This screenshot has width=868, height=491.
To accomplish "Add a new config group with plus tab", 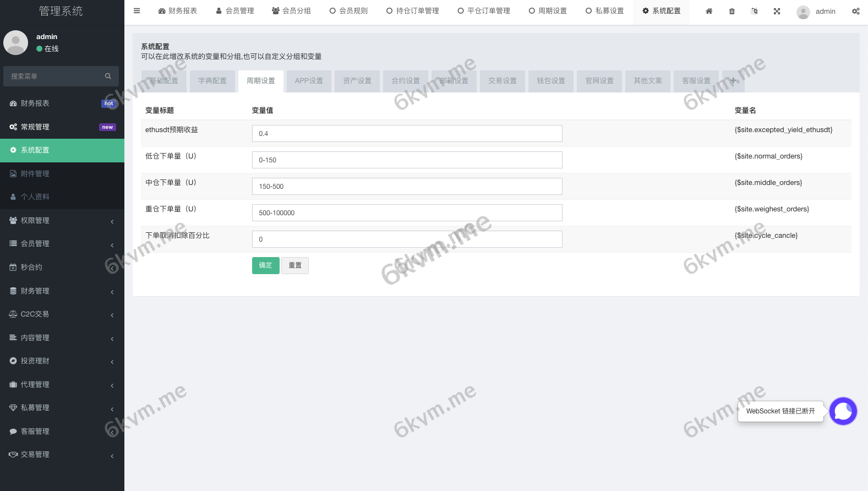I will click(733, 80).
